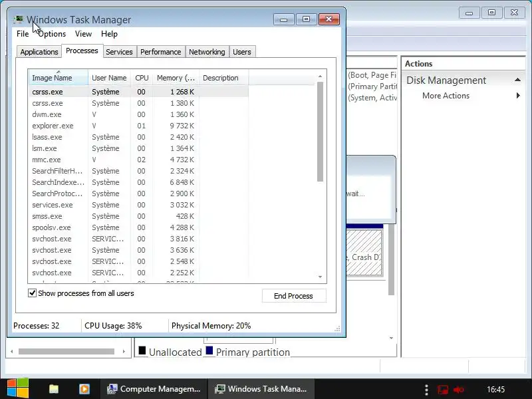Click Computer Management left pane scroll-right arrow
Viewport: 532px width, 399px height.
[x=124, y=352]
